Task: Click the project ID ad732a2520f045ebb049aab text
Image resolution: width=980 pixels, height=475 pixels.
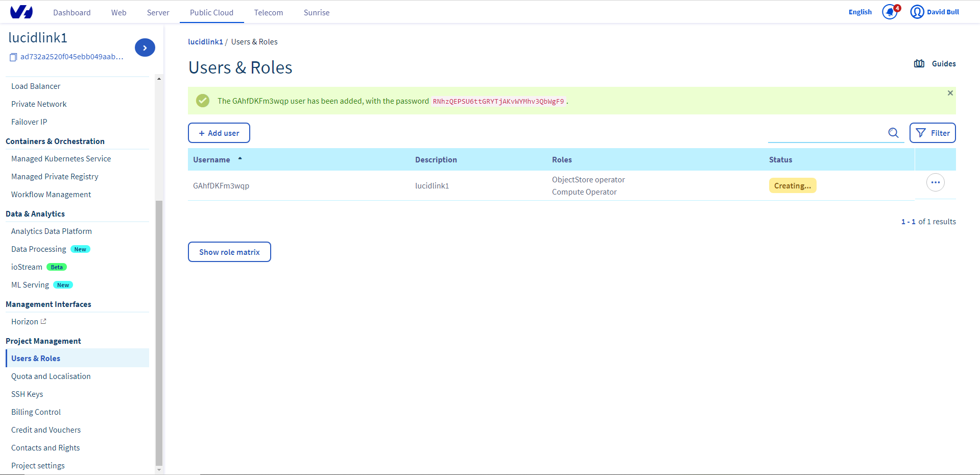Action: pos(72,57)
